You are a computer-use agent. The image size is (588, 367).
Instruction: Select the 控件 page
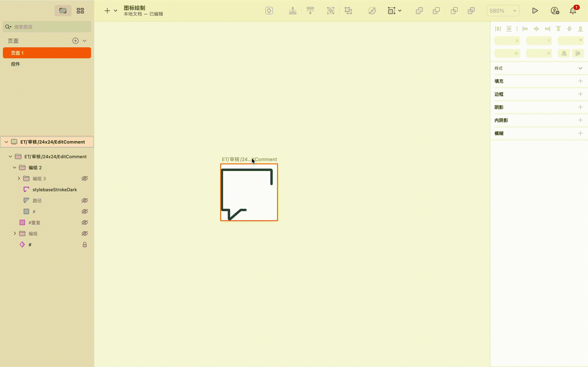click(16, 64)
